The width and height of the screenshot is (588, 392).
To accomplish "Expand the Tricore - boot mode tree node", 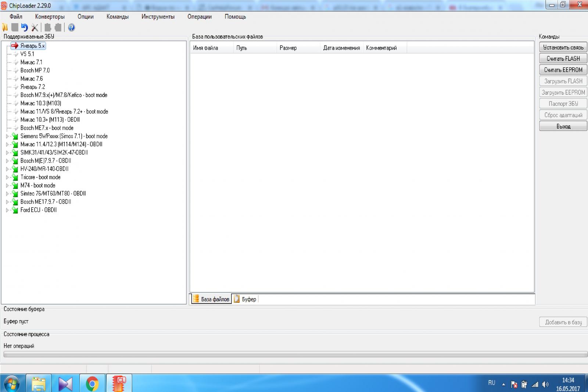I will click(7, 177).
